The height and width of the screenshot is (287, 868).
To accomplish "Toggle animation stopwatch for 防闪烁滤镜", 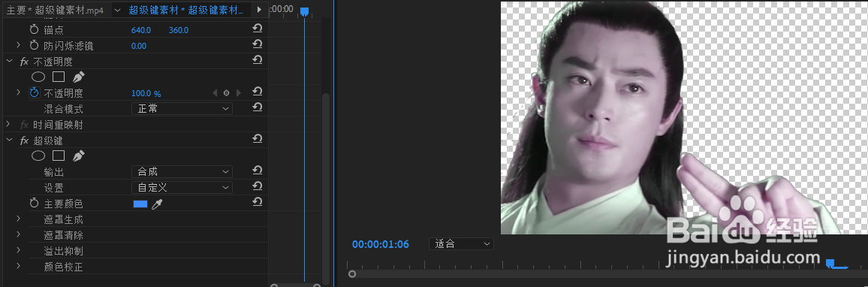I will [35, 45].
